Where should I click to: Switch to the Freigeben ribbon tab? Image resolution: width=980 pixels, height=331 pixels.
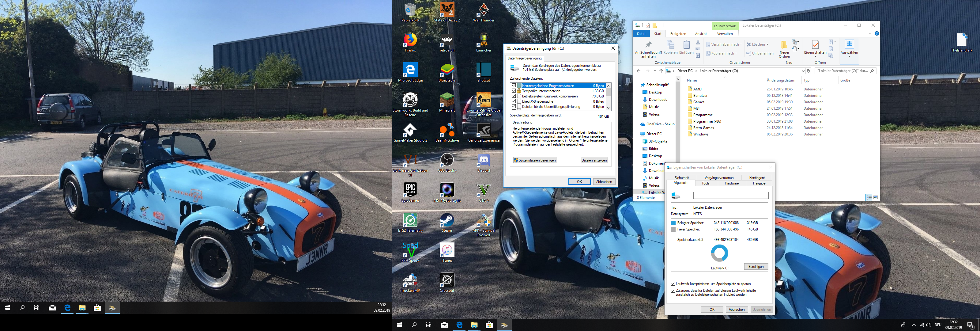pos(678,34)
